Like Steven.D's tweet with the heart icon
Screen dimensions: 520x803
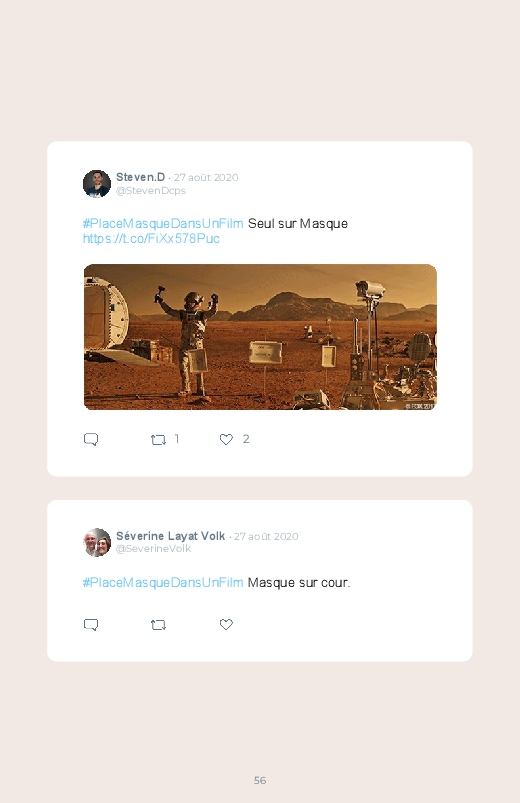(x=226, y=439)
